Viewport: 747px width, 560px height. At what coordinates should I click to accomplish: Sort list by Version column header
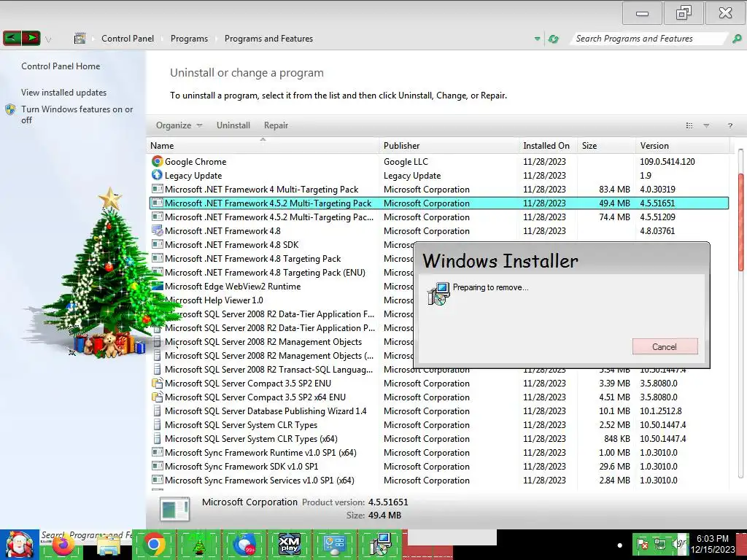click(x=682, y=146)
